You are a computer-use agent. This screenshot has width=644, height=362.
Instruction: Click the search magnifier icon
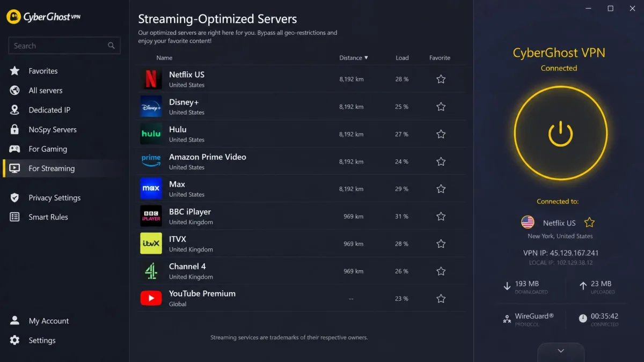click(x=111, y=46)
